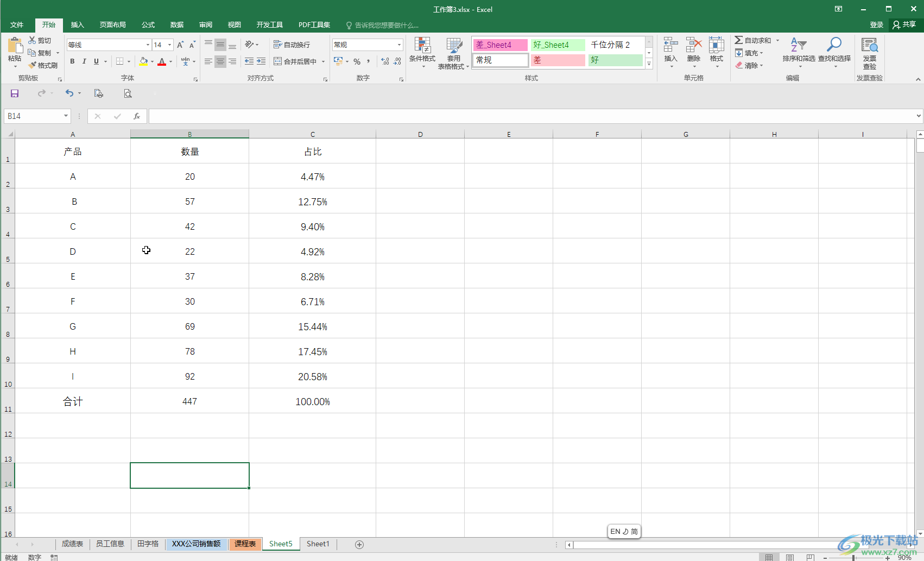Add a new sheet with the plus icon
The height and width of the screenshot is (561, 924).
[x=359, y=544]
